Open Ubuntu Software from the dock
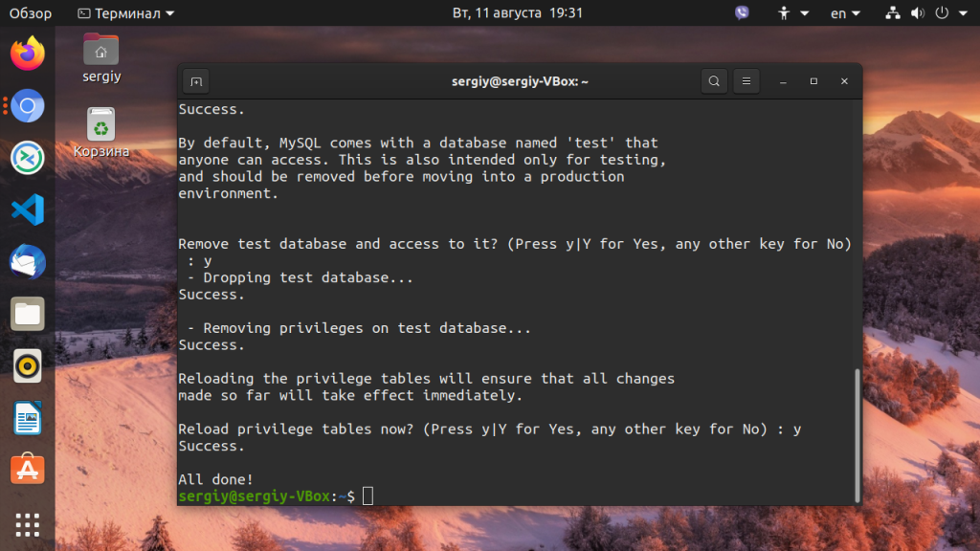The image size is (980, 551). [x=28, y=469]
